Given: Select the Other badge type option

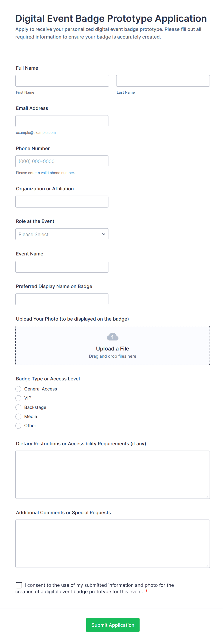Looking at the screenshot, I should 18,425.
